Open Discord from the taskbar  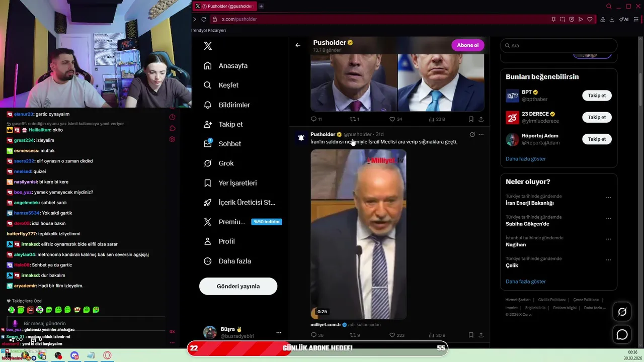pos(75,355)
